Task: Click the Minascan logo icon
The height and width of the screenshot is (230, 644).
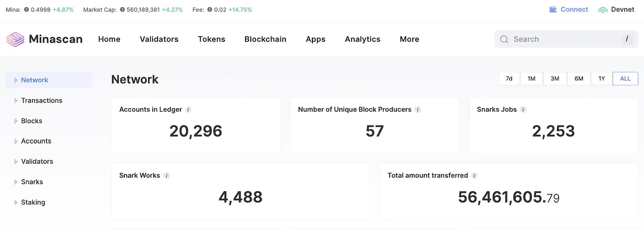Action: 15,39
